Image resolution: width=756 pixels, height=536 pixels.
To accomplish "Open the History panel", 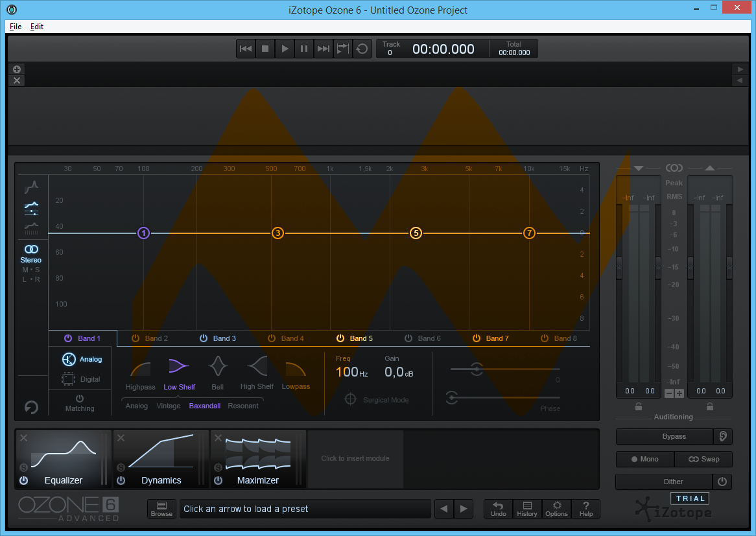I will point(527,509).
